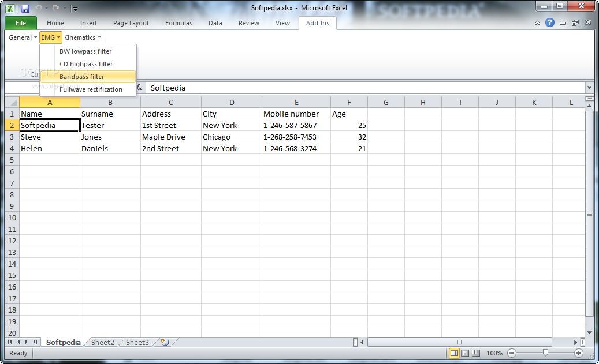The width and height of the screenshot is (599, 364).
Task: Choose CD highpass filter menu item
Action: [88, 63]
